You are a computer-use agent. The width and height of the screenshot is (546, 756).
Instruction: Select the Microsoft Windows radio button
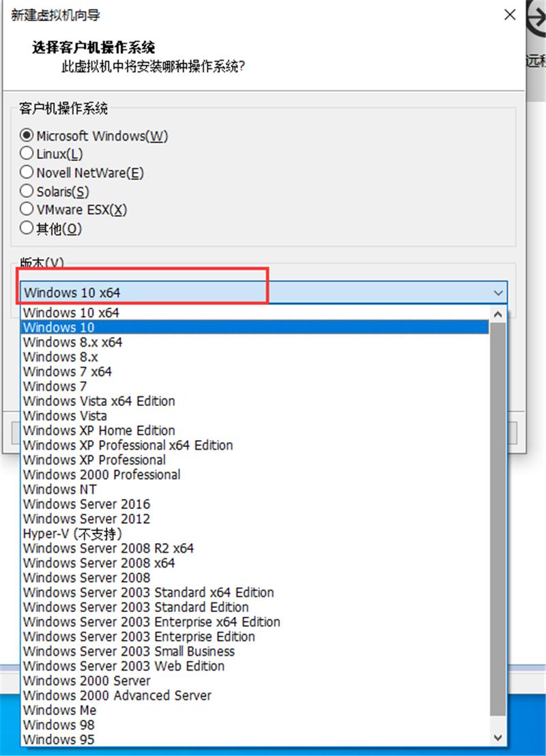pyautogui.click(x=27, y=136)
